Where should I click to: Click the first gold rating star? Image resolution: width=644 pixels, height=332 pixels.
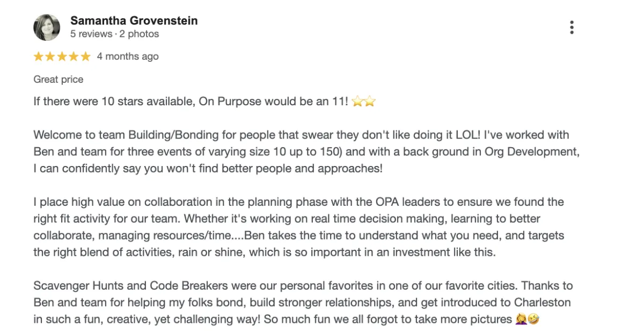[39, 56]
